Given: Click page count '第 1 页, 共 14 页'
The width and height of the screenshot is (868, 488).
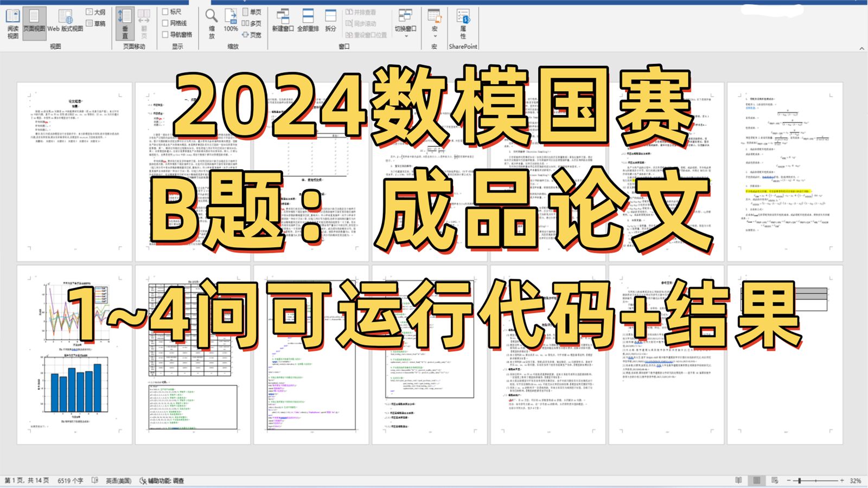Looking at the screenshot, I should (x=27, y=481).
